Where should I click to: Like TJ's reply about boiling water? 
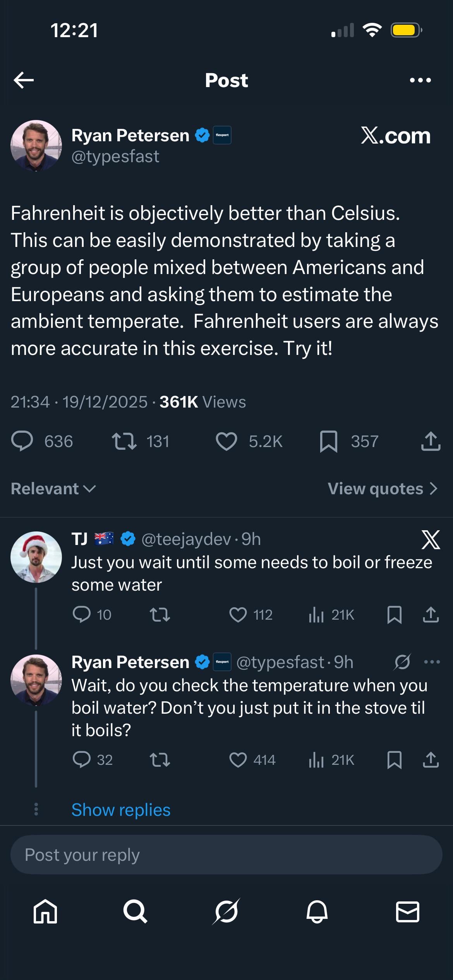click(238, 615)
